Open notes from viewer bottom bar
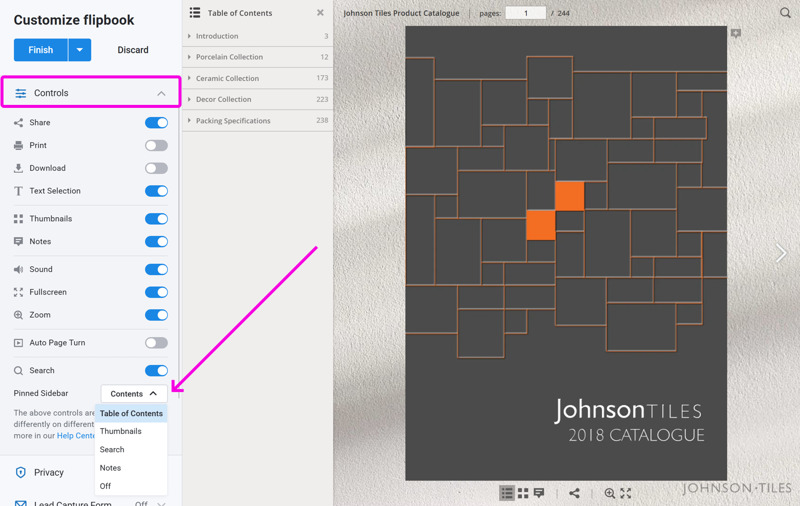Image resolution: width=800 pixels, height=506 pixels. (x=539, y=493)
